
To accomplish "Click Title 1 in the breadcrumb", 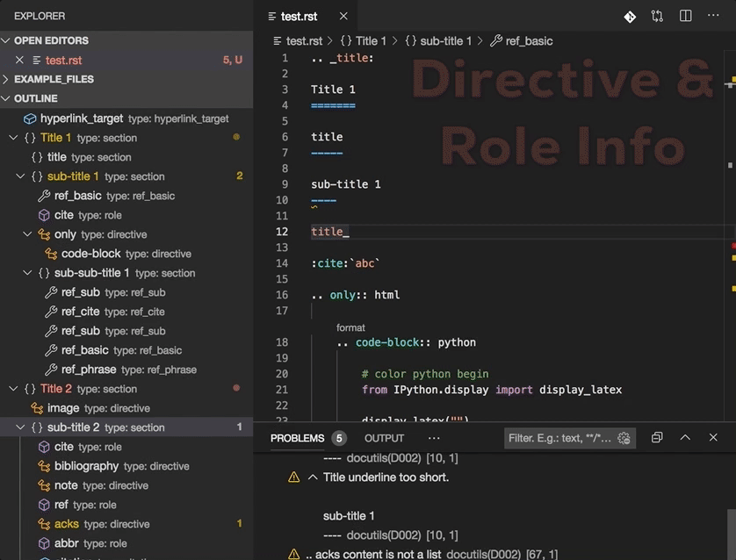I will (371, 40).
